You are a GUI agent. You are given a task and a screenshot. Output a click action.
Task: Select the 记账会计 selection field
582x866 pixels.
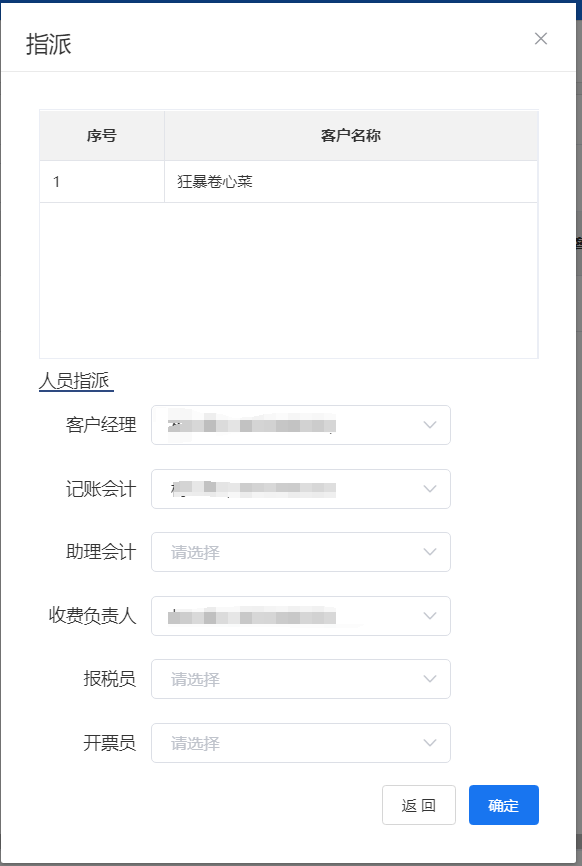point(301,489)
